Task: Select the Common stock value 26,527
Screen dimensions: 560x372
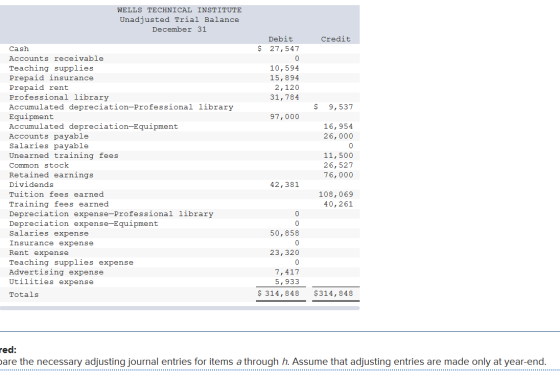Action: tap(338, 165)
